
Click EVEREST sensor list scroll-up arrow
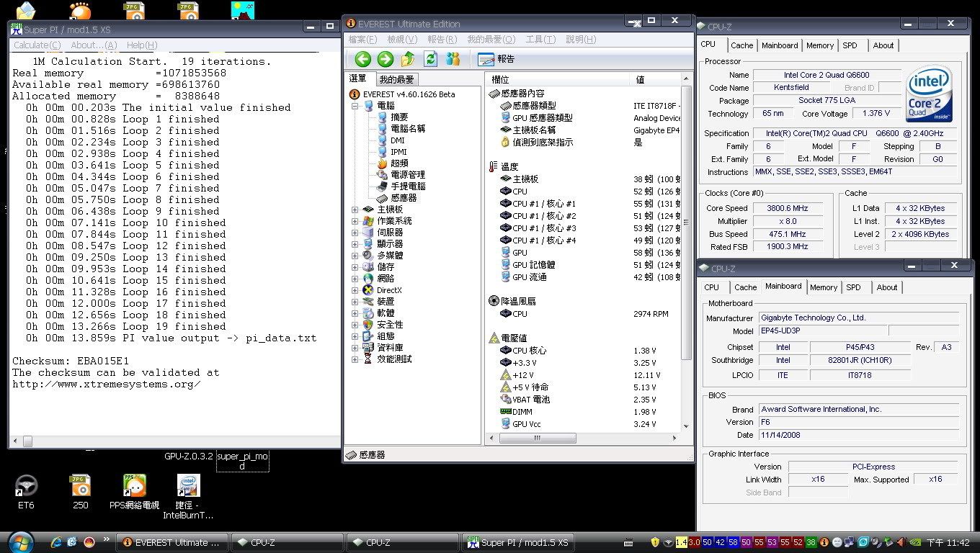(x=687, y=79)
